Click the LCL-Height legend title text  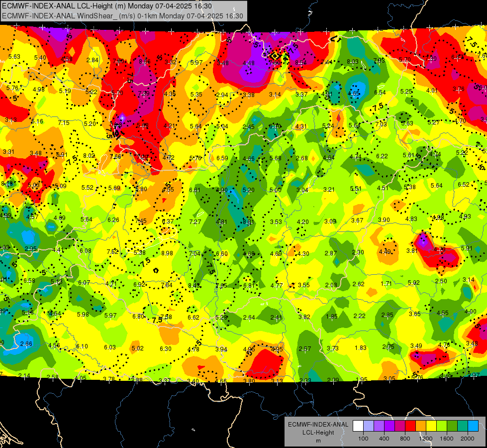(x=318, y=433)
